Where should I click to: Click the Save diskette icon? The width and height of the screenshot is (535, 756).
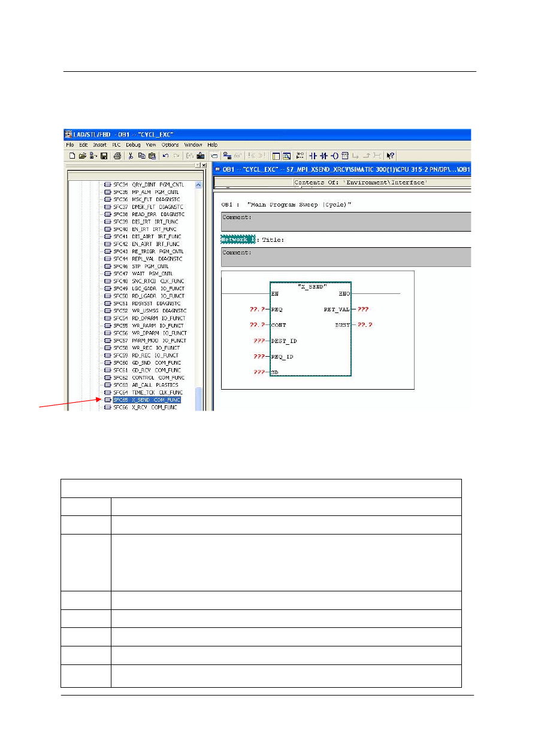[x=104, y=156]
